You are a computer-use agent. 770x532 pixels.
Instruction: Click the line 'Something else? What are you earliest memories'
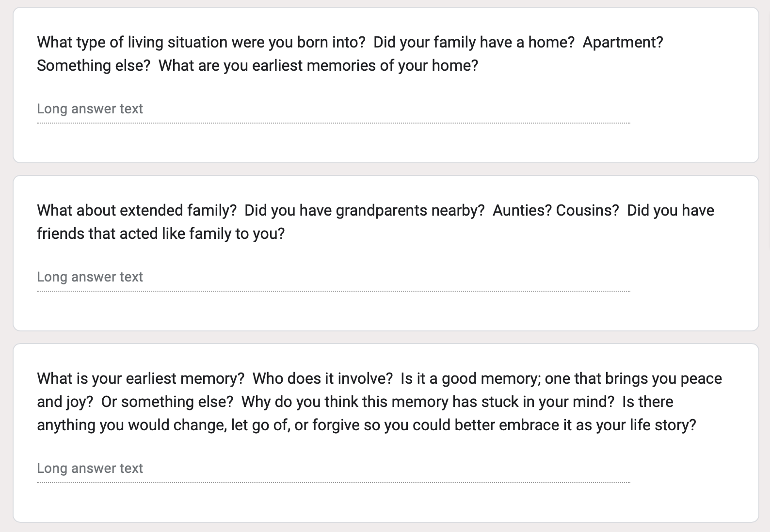tap(257, 65)
